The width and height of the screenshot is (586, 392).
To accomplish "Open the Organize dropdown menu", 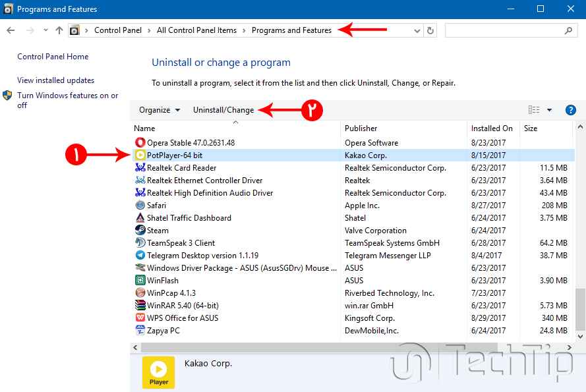I will (160, 110).
